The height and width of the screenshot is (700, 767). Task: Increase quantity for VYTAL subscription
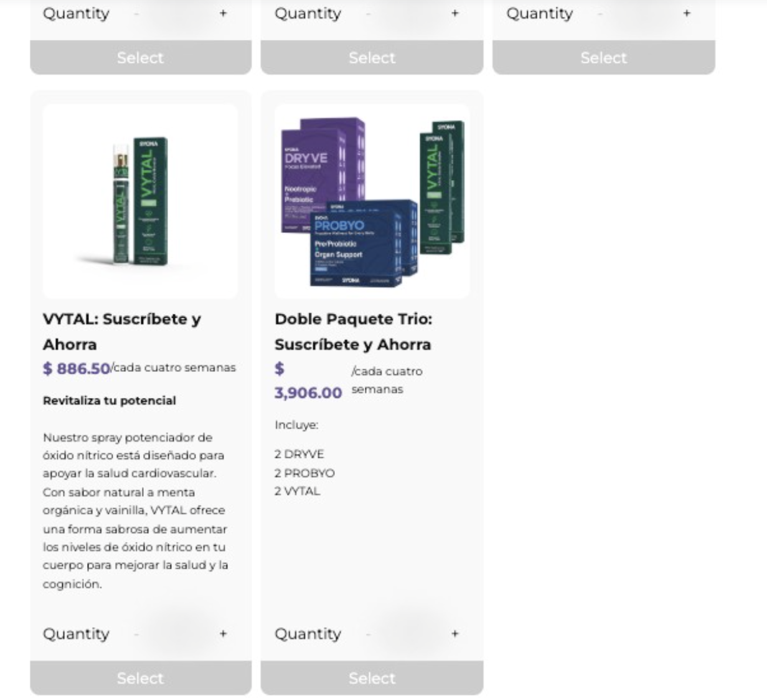[x=223, y=634]
